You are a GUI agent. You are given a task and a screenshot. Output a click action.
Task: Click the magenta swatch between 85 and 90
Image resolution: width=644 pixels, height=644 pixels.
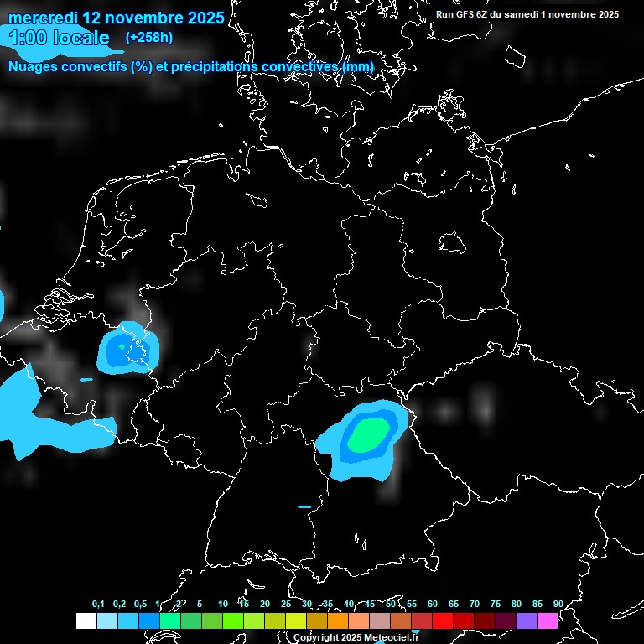click(547, 621)
